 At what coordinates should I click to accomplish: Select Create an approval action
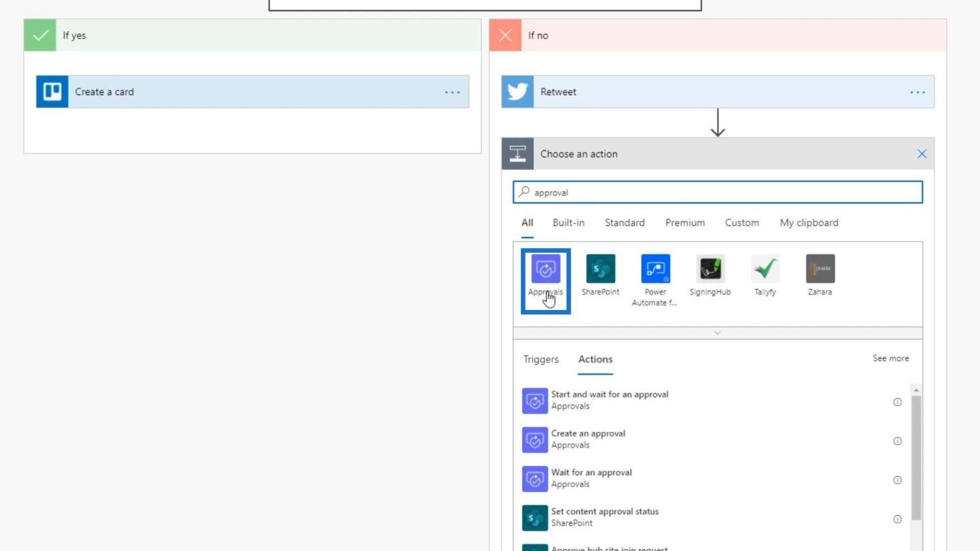click(x=588, y=439)
